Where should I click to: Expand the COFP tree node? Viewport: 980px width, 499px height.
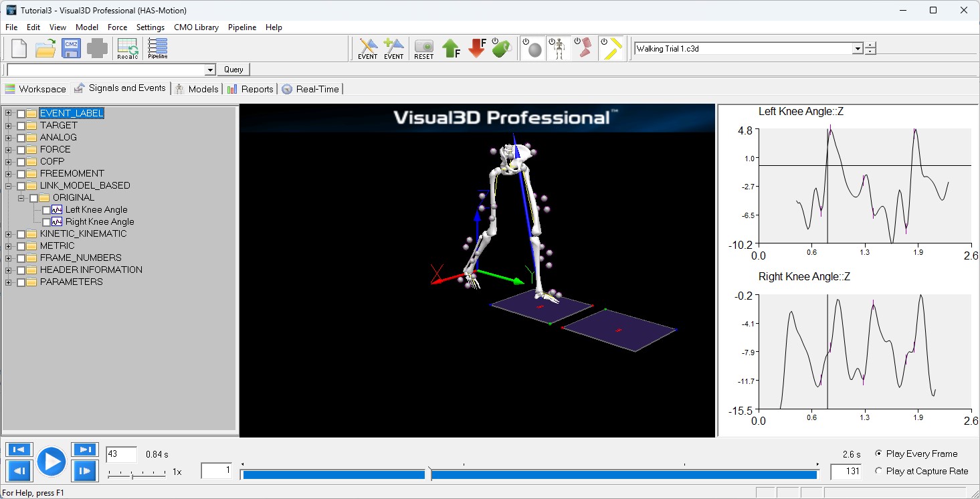(9, 161)
